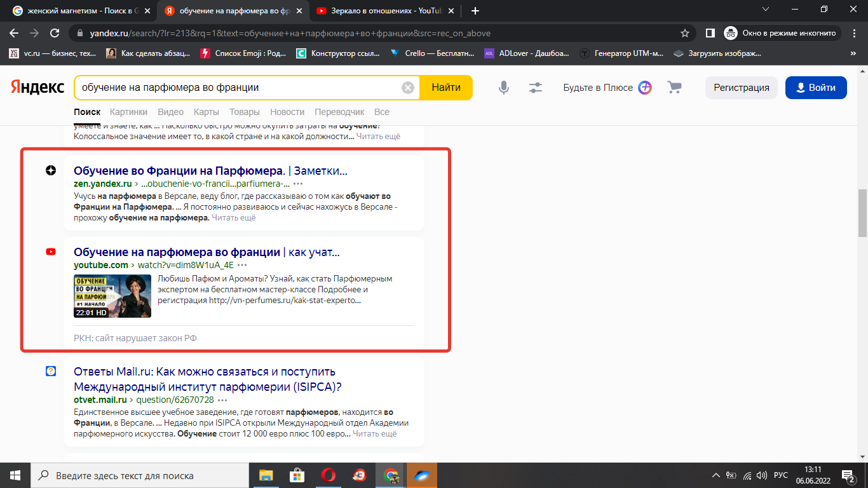
Task: Launch Opera browser from taskbar
Action: pos(328,475)
